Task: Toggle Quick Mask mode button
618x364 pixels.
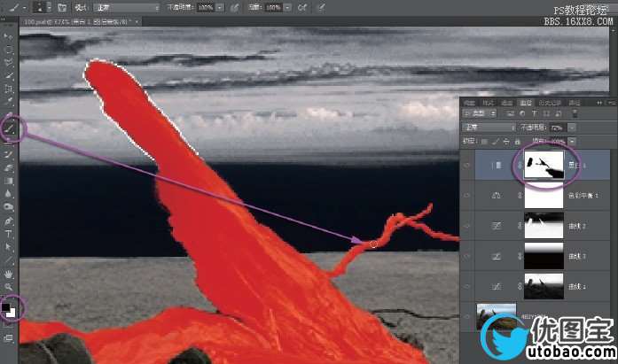Action: [8, 325]
